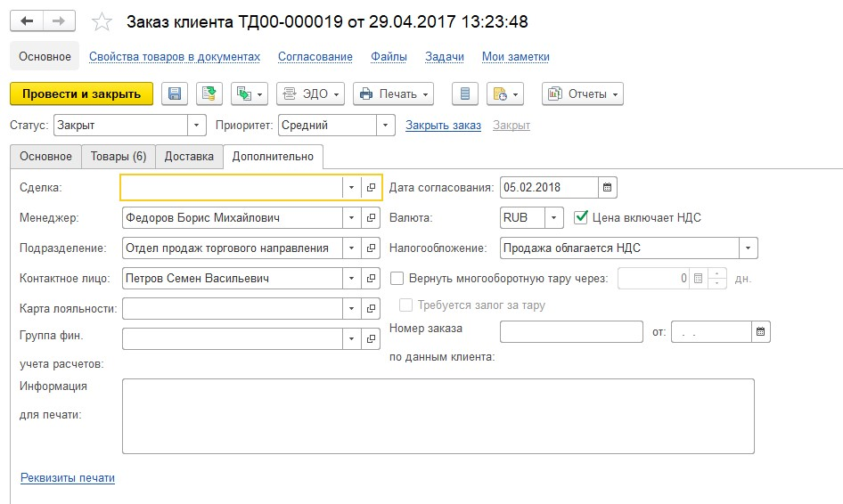The width and height of the screenshot is (843, 504).
Task: Open the Менеджер field record icon
Action: [372, 218]
